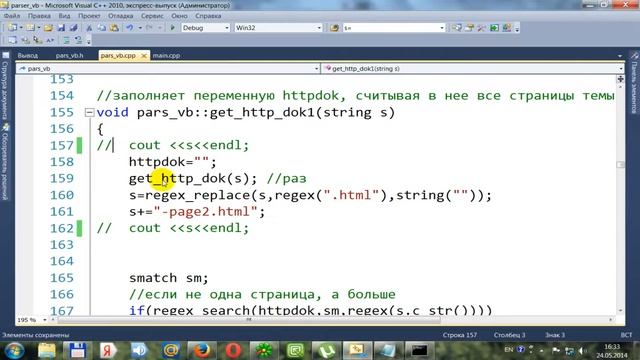Open the Отладка menu
The width and height of the screenshot is (640, 360).
point(120,16)
